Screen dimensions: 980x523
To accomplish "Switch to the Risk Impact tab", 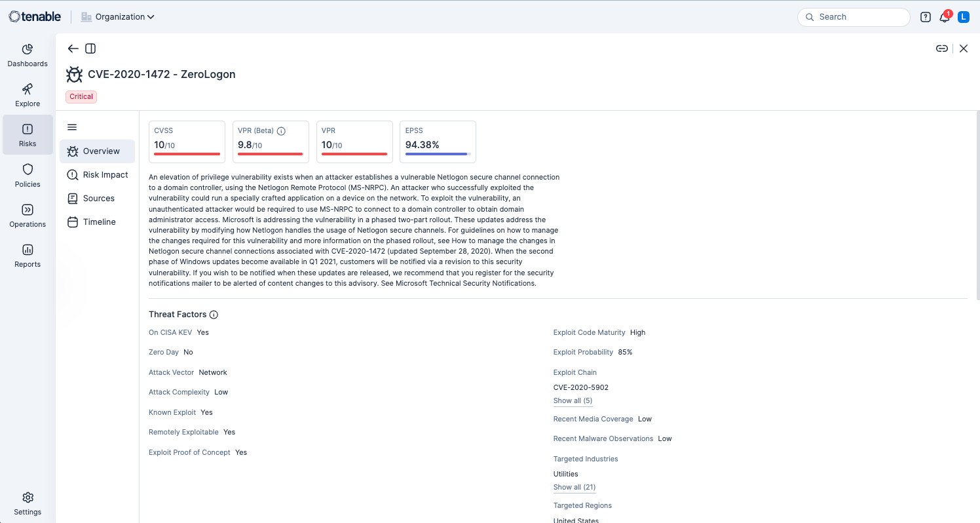I will tap(105, 175).
